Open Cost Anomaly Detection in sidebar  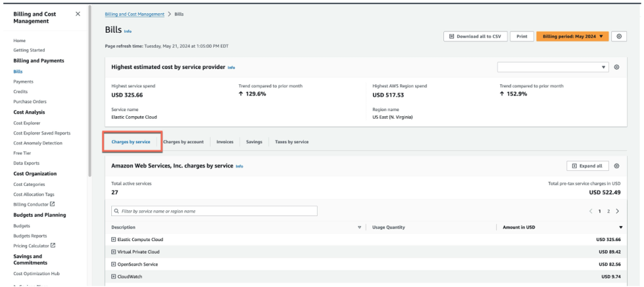click(x=38, y=143)
